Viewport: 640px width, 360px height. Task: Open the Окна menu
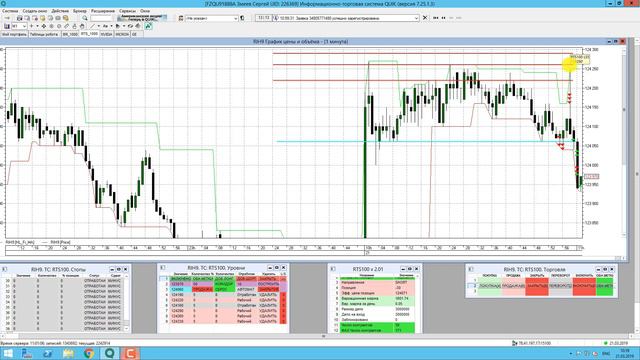(145, 11)
